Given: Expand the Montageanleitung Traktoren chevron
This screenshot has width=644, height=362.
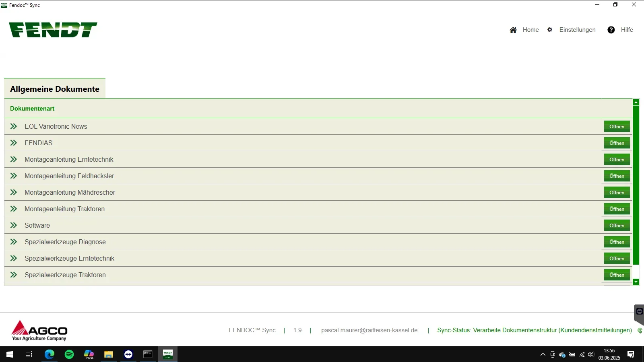Looking at the screenshot, I should coord(14,209).
